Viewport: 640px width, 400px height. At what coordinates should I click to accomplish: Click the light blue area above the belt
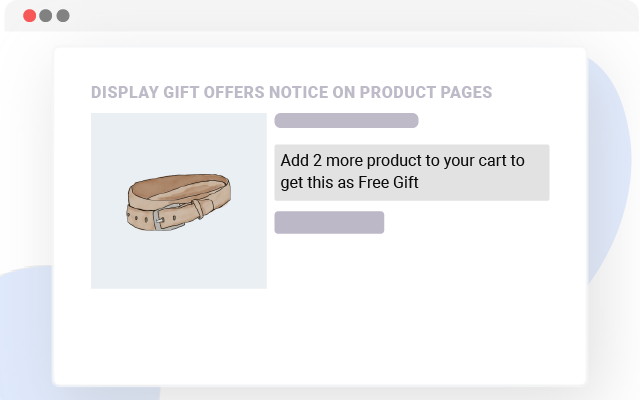click(x=179, y=140)
